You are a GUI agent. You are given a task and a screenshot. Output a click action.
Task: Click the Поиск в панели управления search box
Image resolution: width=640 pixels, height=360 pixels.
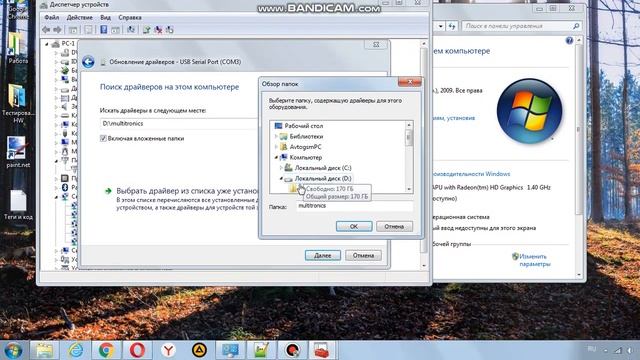tap(522, 26)
